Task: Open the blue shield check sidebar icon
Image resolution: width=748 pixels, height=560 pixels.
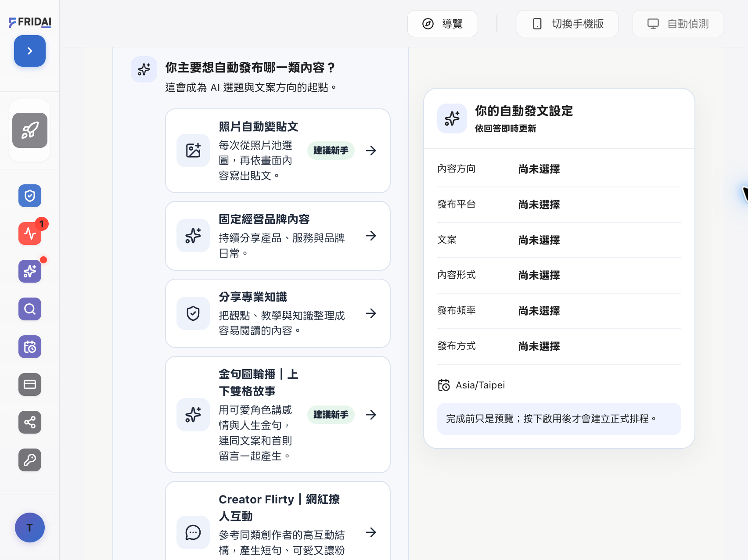Action: 30,196
